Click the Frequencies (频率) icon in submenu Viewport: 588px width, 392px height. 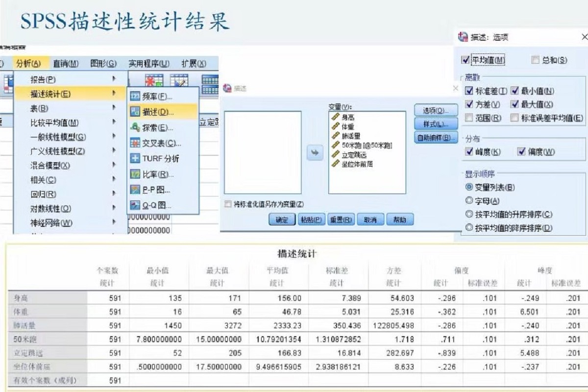135,97
